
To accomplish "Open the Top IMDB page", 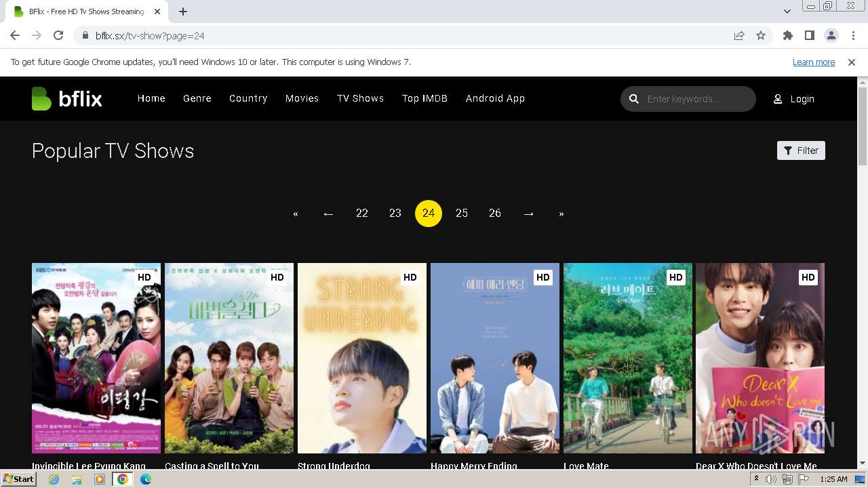I will pyautogui.click(x=425, y=98).
